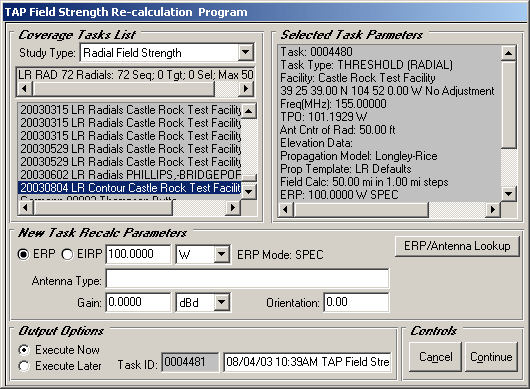This screenshot has height=389, width=530.
Task: Click the task parameters vertical scrollbar thumb
Action: coord(509,104)
